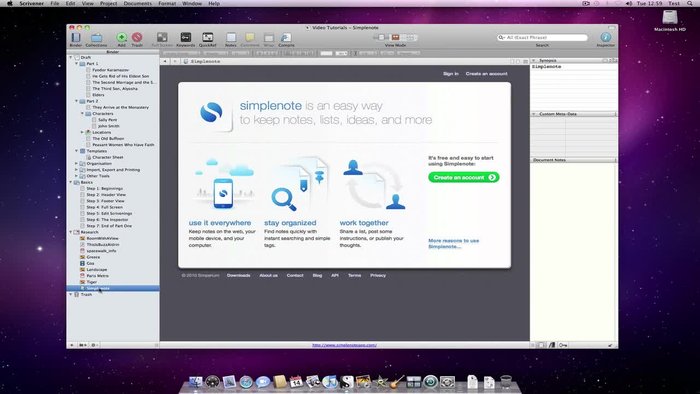Expand the Organisation folder triangle
This screenshot has height=394, width=700.
point(76,163)
